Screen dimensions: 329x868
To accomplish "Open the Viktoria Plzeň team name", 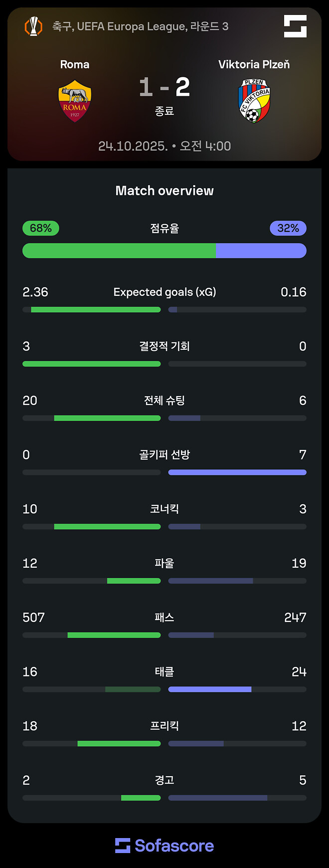I will tap(254, 64).
